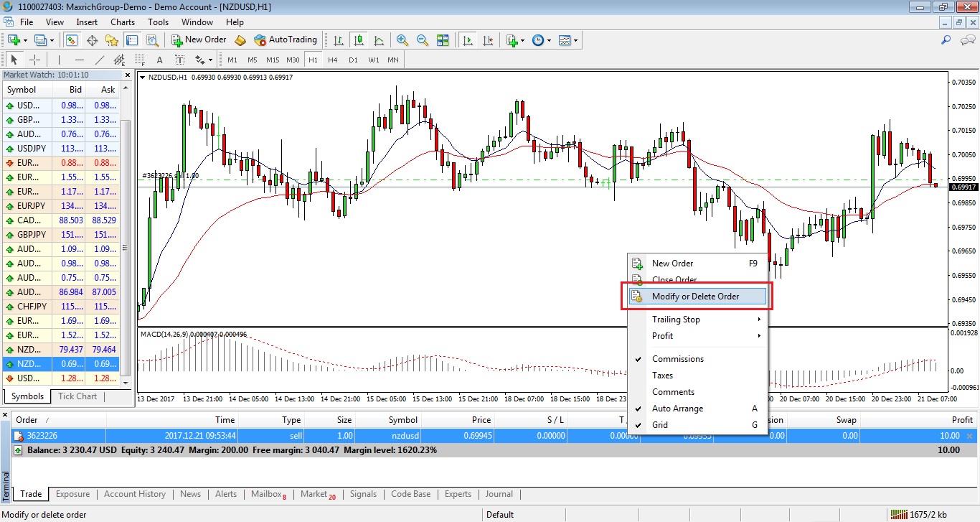Click the Indicators list icon
This screenshot has width=980, height=522.
(x=512, y=40)
